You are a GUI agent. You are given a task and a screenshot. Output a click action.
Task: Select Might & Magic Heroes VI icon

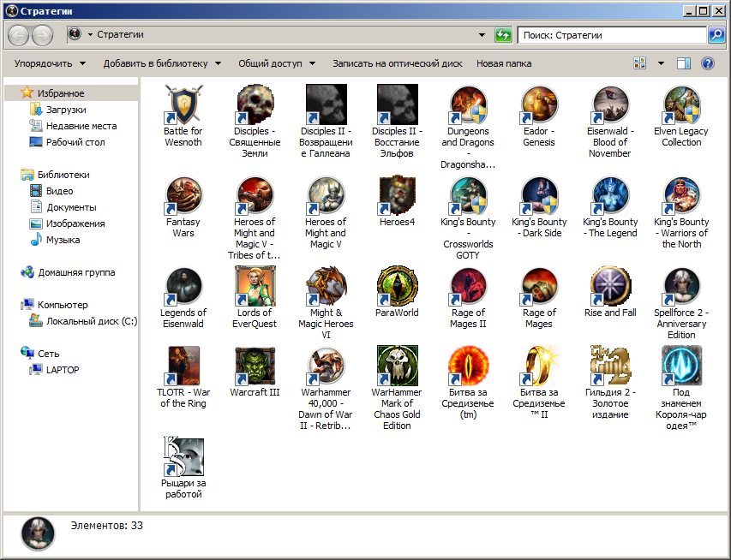pyautogui.click(x=326, y=286)
